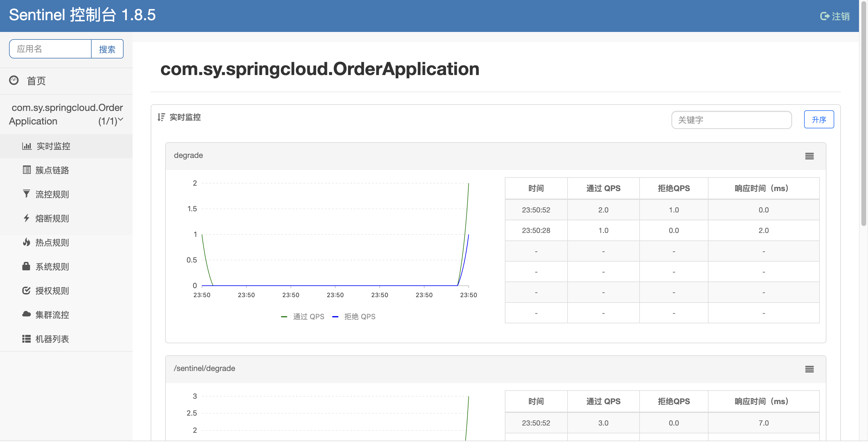Click the degrade panel title
This screenshot has height=443, width=868.
pyautogui.click(x=188, y=155)
